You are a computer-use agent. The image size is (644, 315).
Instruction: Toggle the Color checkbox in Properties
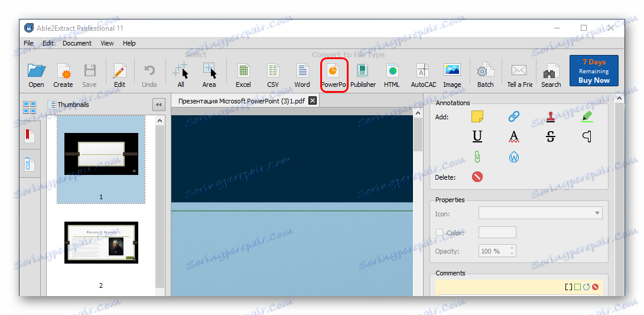point(440,232)
